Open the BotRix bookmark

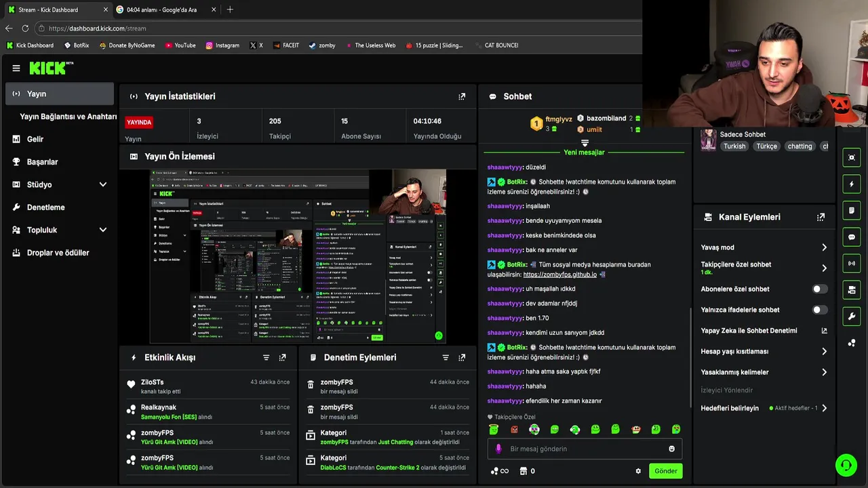77,45
